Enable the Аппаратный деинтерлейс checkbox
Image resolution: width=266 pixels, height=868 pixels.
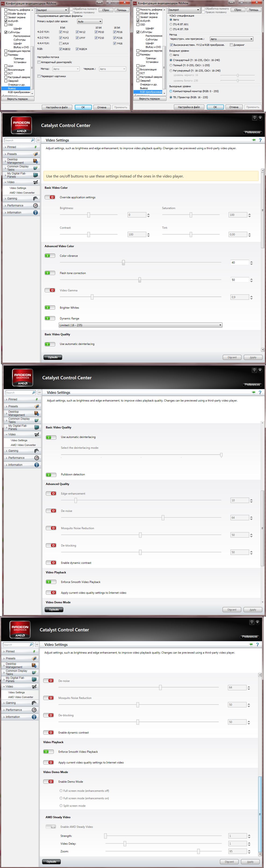tap(39, 62)
